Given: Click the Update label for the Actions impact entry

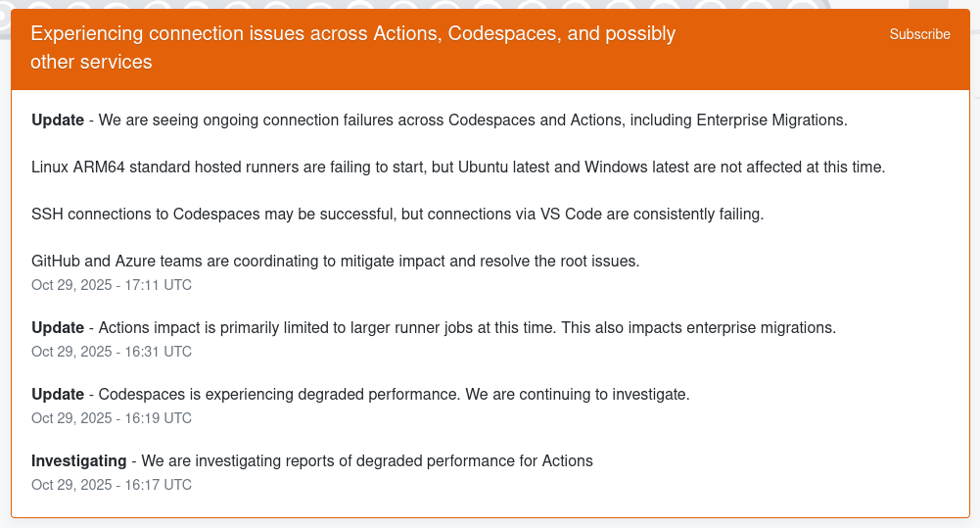Looking at the screenshot, I should [58, 328].
